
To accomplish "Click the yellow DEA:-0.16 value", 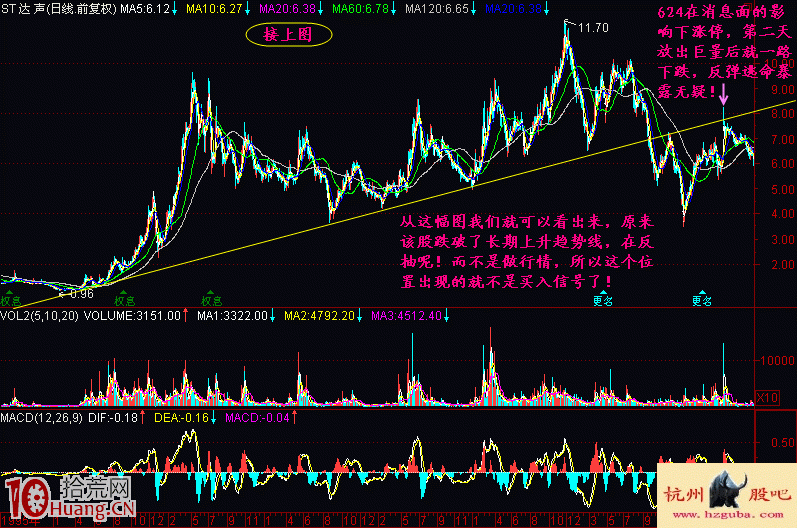I will click(x=181, y=418).
